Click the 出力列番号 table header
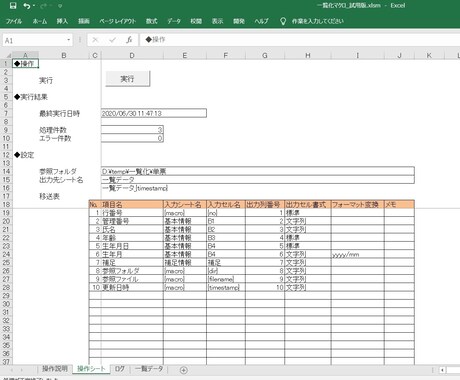Screen dimensions: 460x380 pyautogui.click(x=265, y=204)
